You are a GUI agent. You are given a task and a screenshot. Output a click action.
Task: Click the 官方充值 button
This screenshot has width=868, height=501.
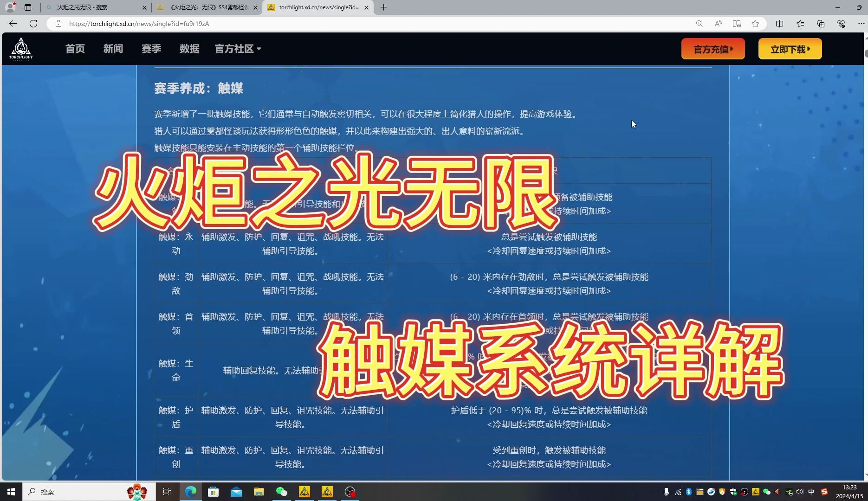[713, 49]
